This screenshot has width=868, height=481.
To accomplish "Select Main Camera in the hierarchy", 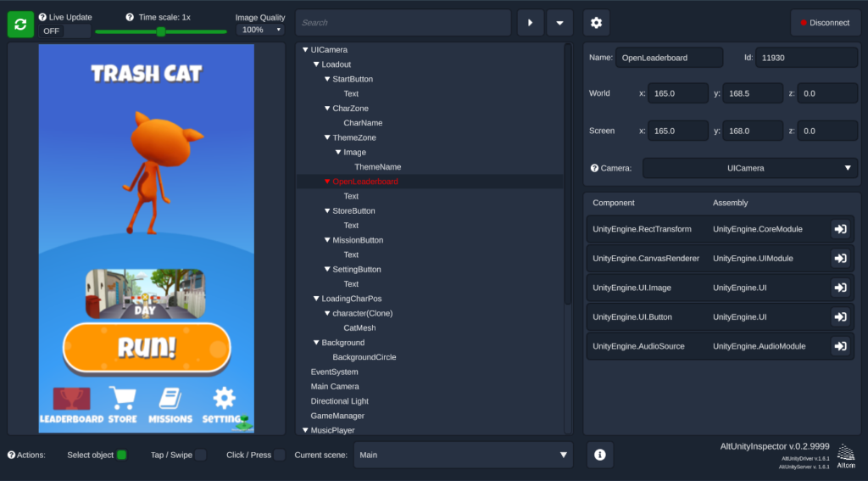I will 335,387.
